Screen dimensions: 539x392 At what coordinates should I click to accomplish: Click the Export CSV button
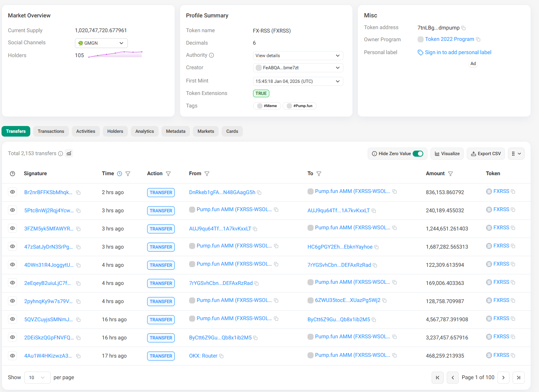(485, 154)
